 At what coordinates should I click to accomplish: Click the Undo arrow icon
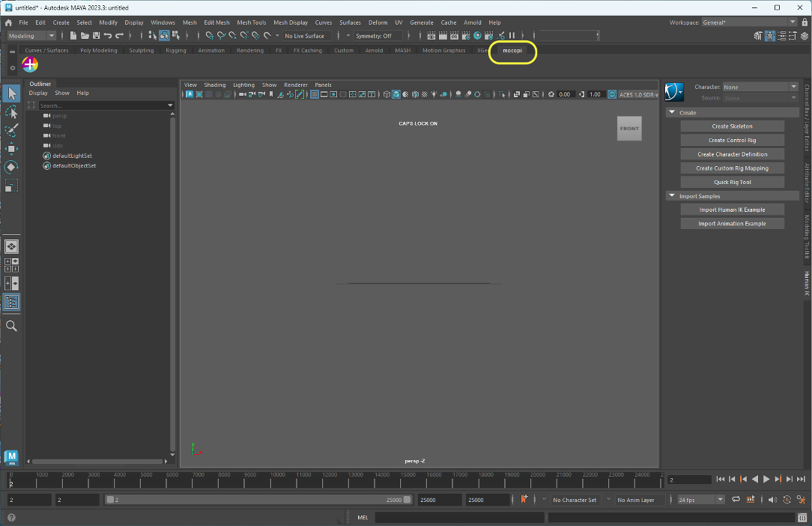pyautogui.click(x=108, y=36)
